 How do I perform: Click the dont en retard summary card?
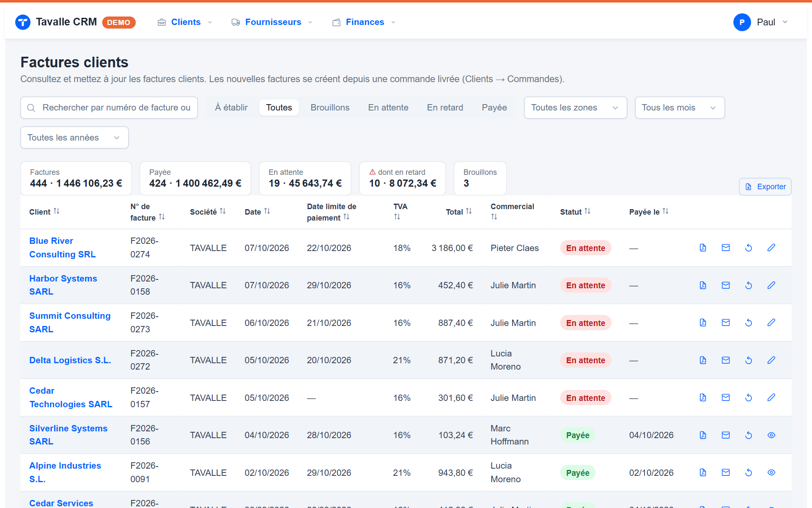coord(402,178)
